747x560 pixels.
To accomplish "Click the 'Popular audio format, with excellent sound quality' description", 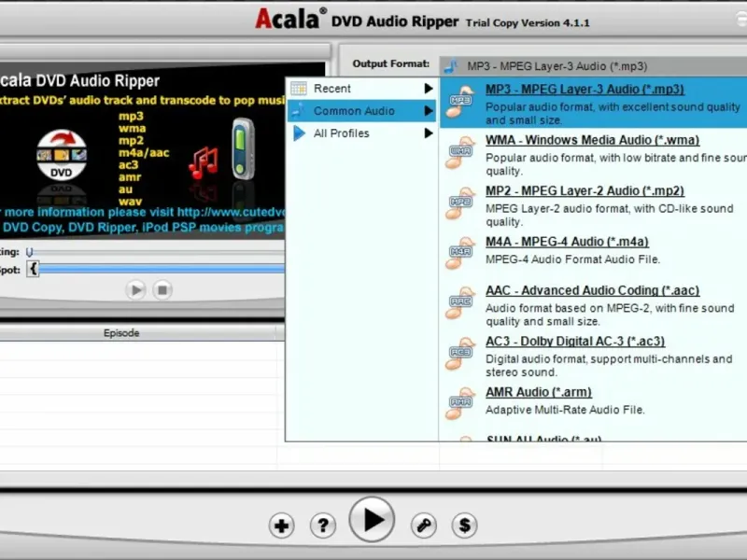I will [613, 113].
